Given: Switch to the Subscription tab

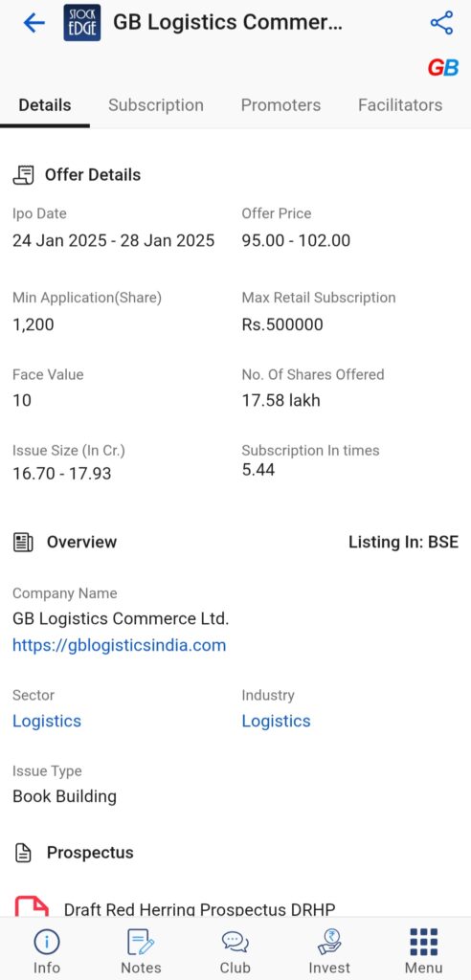Looking at the screenshot, I should (x=156, y=105).
